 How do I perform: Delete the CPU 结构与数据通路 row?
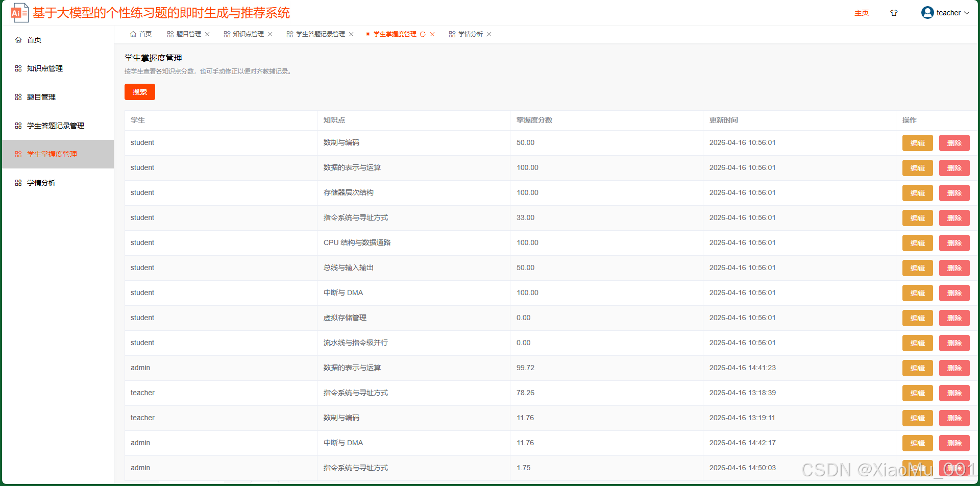coord(954,243)
